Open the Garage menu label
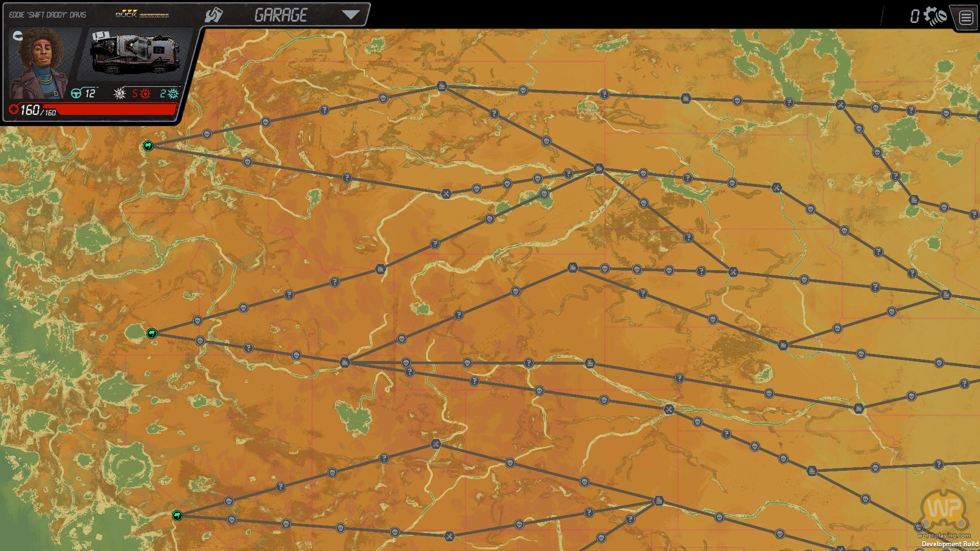 (280, 15)
